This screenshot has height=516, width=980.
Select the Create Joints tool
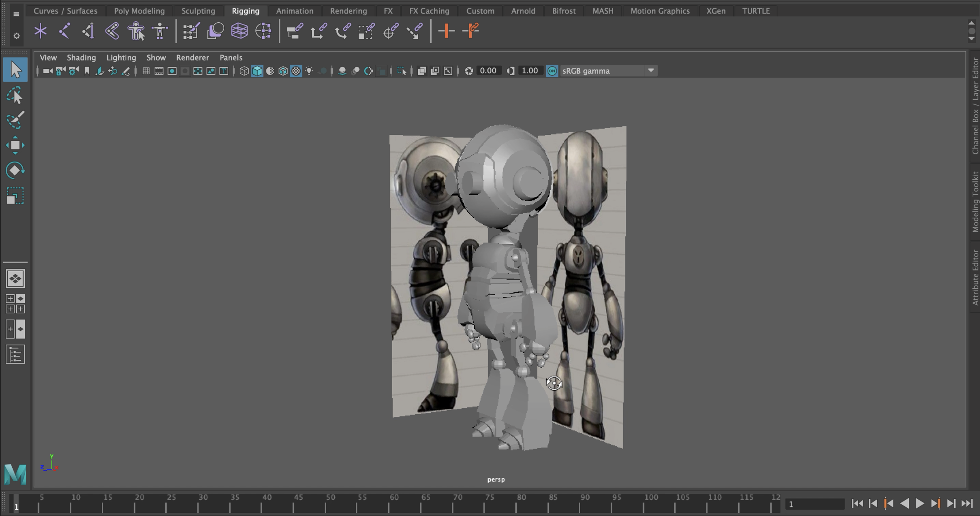pos(64,31)
